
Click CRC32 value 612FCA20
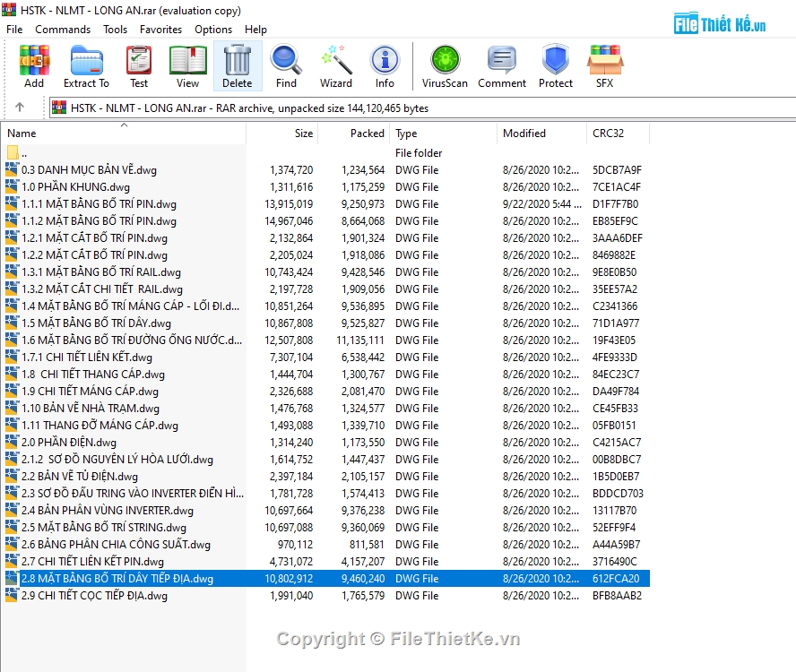point(616,578)
